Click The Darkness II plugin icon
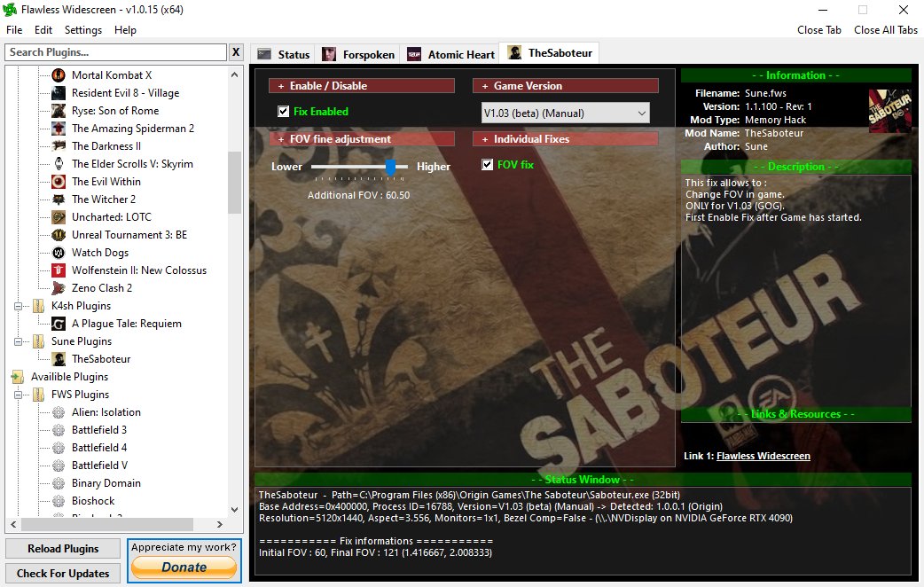Viewport: 924px width, 587px height. (59, 145)
